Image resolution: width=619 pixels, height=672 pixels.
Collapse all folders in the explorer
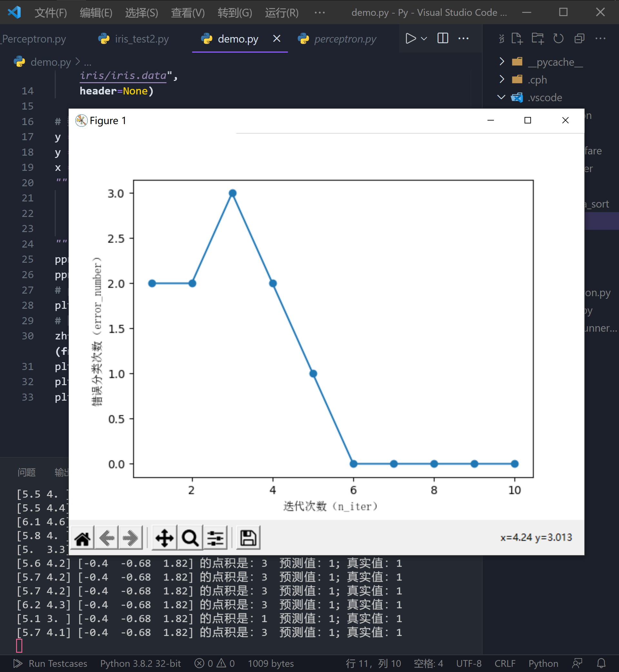(579, 38)
